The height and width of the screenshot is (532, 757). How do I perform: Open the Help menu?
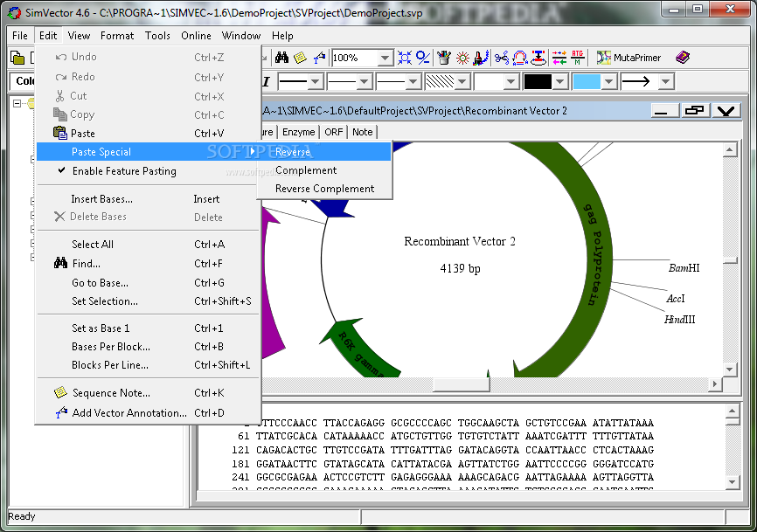coord(282,36)
